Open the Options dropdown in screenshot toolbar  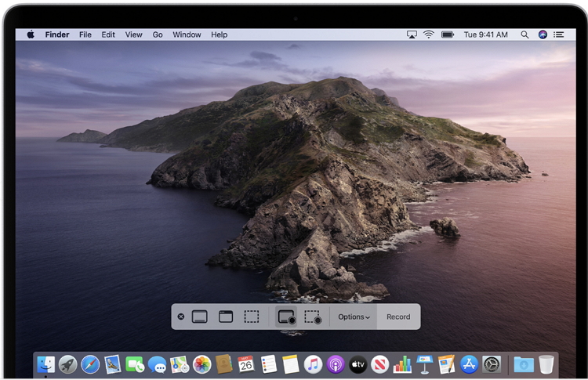pos(354,317)
